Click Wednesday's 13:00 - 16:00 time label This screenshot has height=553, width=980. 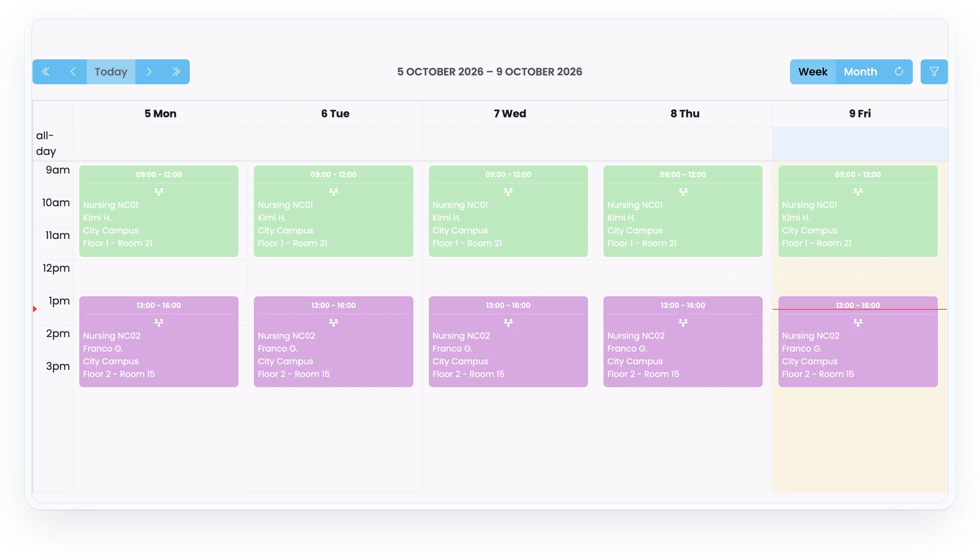click(508, 305)
